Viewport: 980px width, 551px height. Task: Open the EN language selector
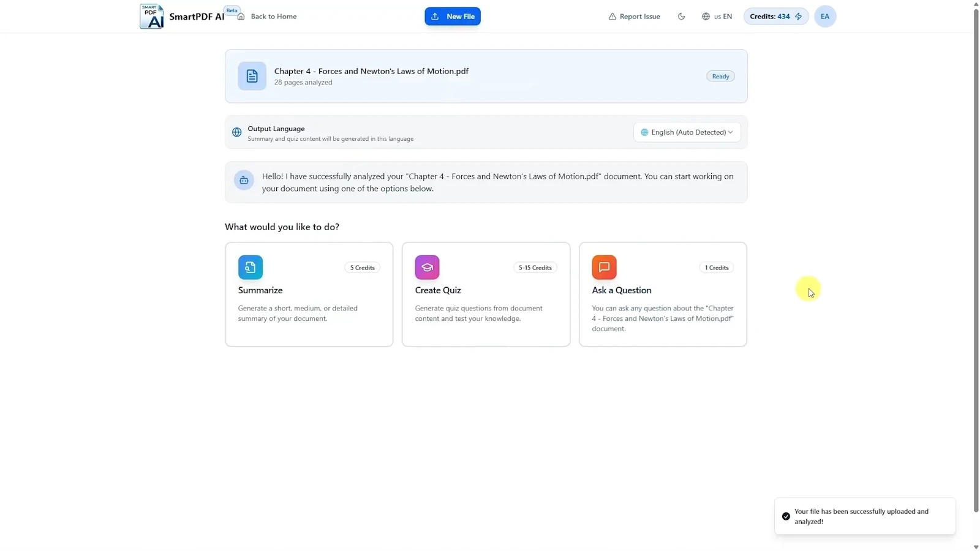coord(717,17)
